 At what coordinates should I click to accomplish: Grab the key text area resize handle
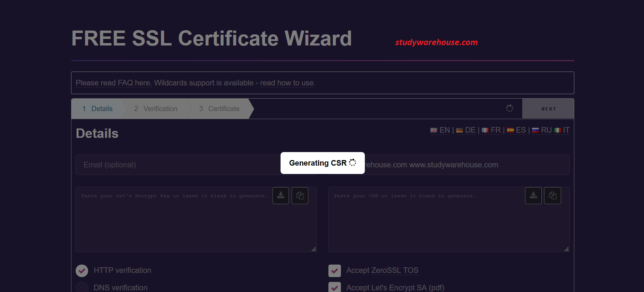click(x=314, y=249)
